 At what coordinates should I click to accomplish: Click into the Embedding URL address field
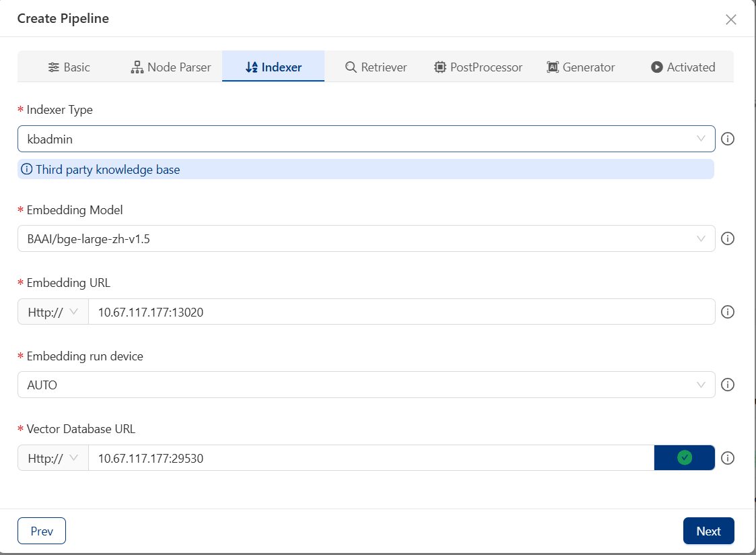click(401, 312)
